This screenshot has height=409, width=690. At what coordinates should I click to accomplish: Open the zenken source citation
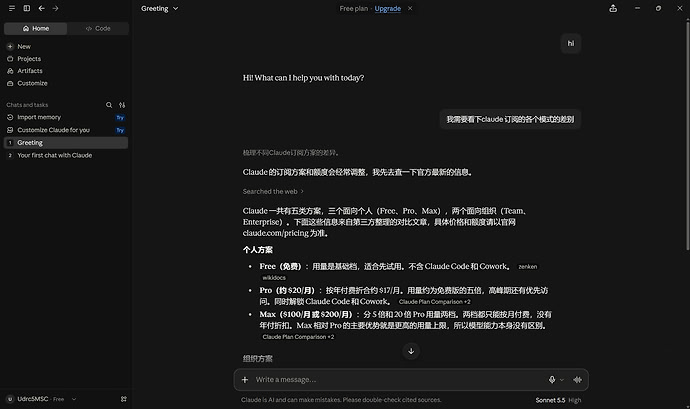(x=528, y=267)
